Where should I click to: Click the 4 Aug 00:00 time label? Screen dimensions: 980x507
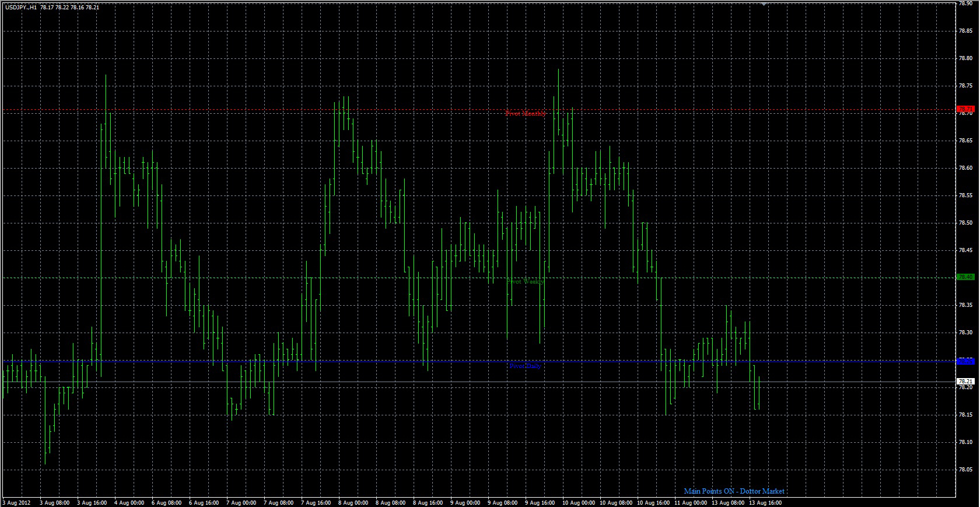(x=129, y=503)
